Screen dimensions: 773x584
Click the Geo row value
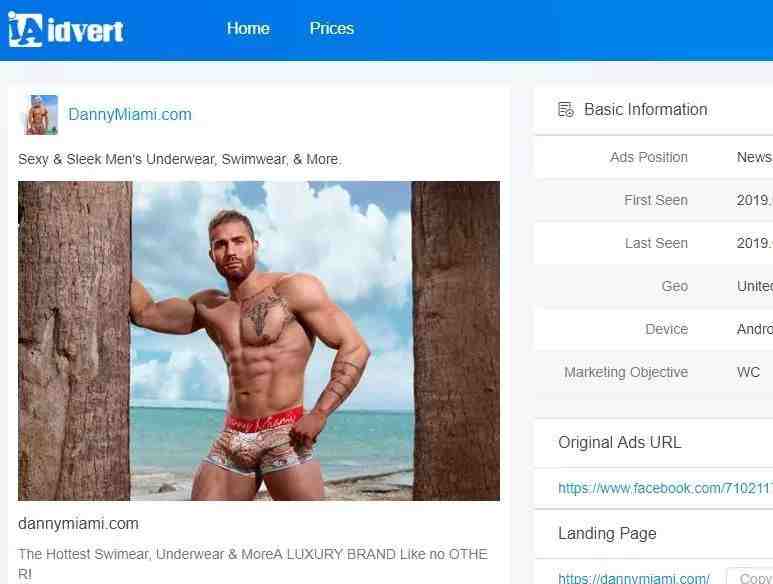click(755, 286)
